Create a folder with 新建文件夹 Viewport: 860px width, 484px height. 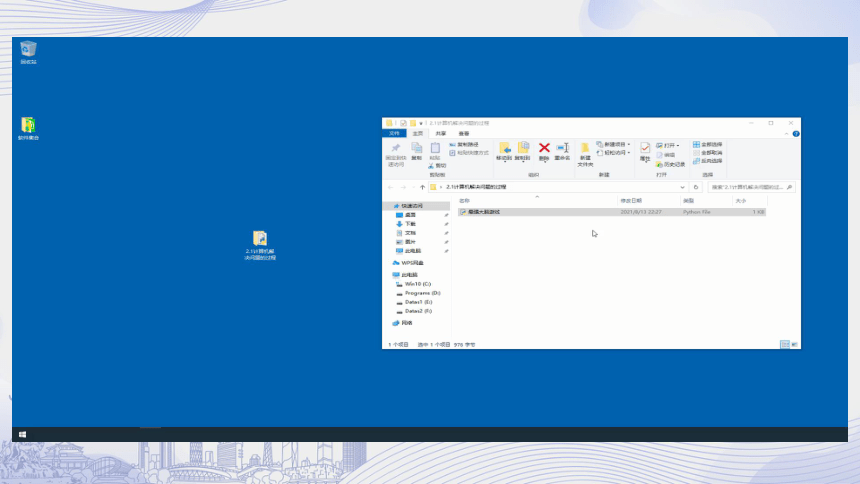(585, 155)
